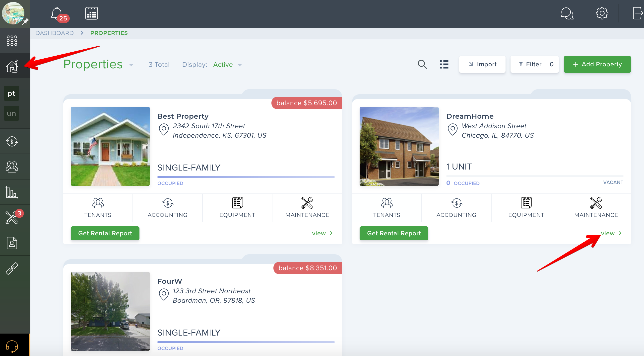Open the Filter button

pyautogui.click(x=534, y=64)
